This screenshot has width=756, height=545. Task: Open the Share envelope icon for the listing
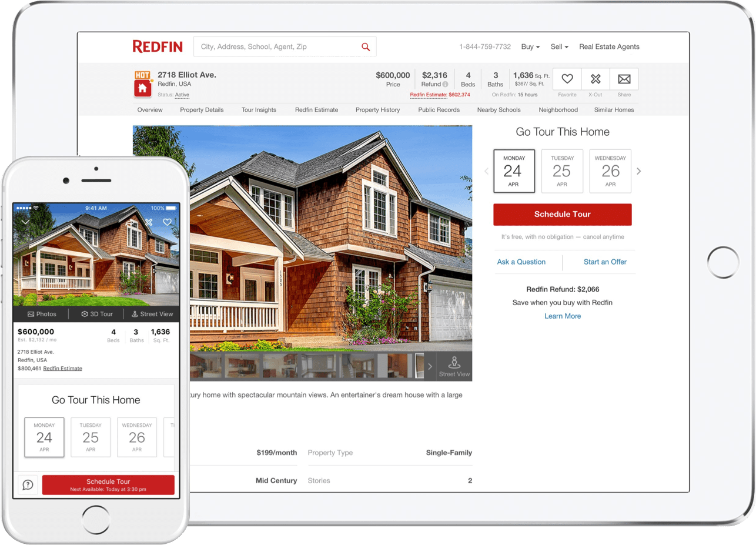624,79
